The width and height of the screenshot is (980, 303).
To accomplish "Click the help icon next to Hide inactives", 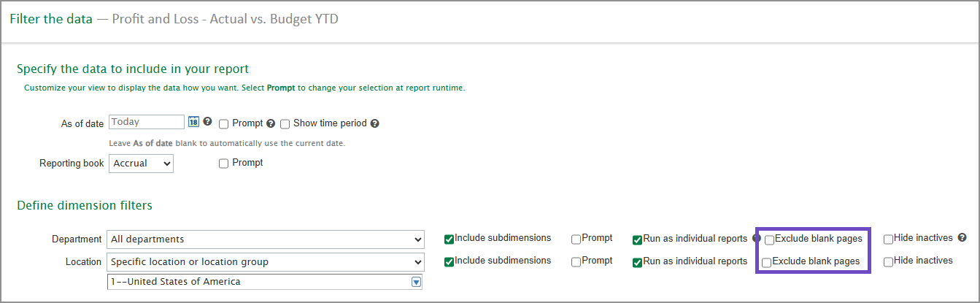I will (x=962, y=237).
